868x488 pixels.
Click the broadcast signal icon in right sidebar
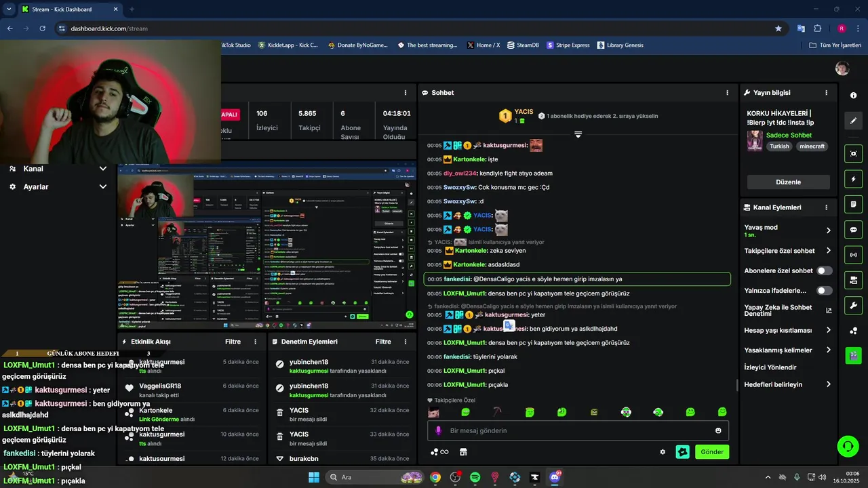pos(853,255)
